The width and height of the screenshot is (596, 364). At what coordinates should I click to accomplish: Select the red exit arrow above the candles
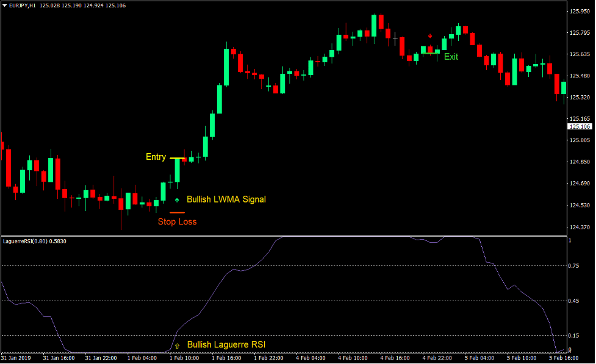[430, 36]
